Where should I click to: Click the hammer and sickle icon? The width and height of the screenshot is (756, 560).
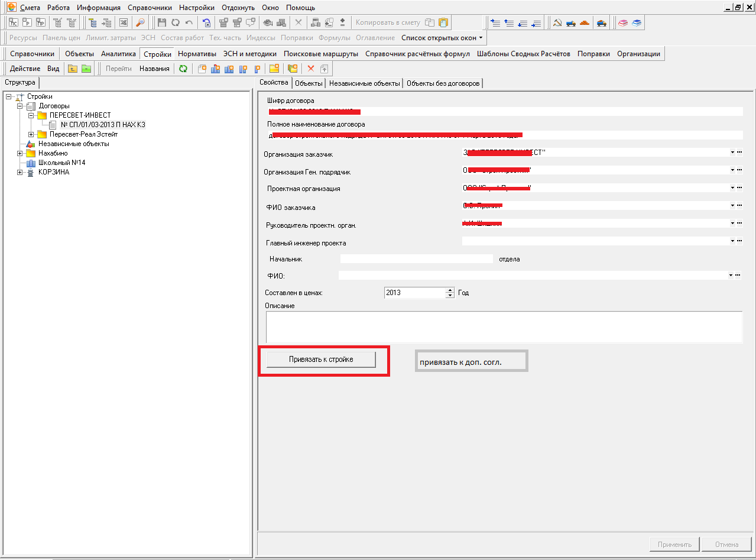pos(557,22)
